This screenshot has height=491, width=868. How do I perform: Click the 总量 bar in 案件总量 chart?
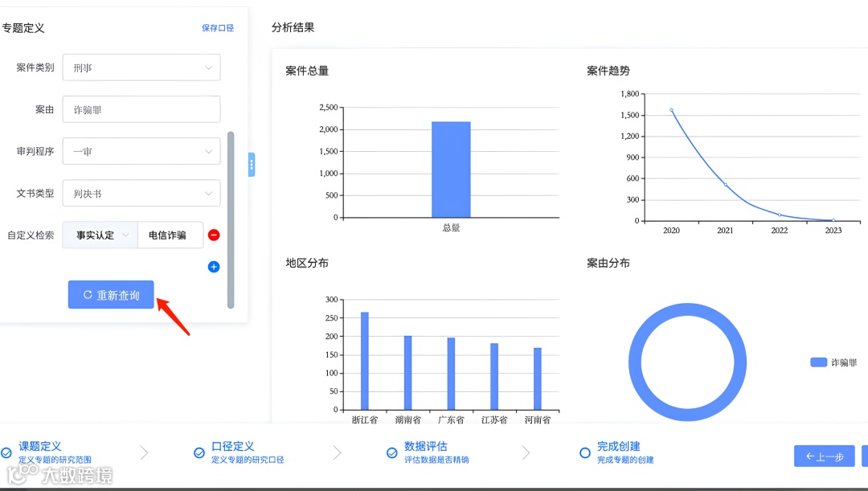coord(451,170)
